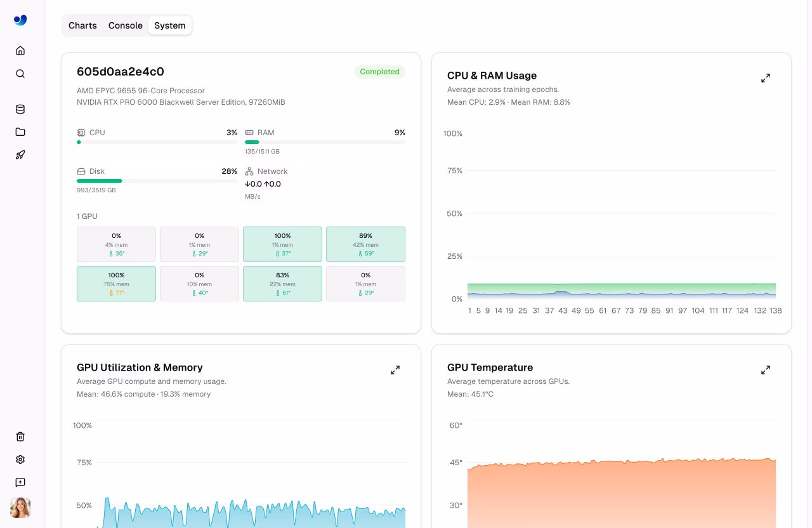Open the trash icon in sidebar
812x528 pixels.
coord(20,437)
